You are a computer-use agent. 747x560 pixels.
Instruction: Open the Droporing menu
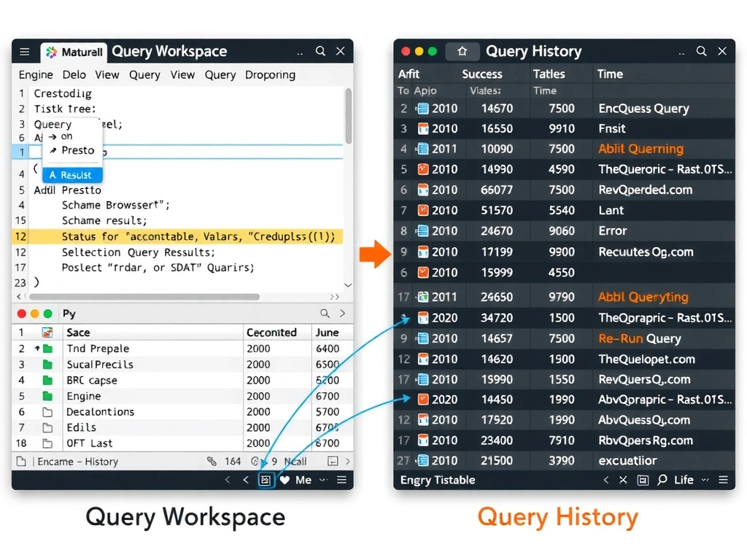[270, 75]
